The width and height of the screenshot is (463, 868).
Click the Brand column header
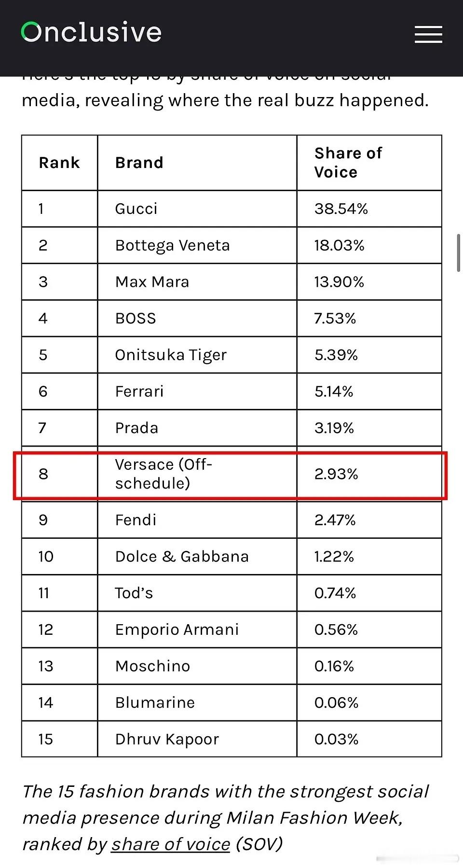(x=139, y=163)
